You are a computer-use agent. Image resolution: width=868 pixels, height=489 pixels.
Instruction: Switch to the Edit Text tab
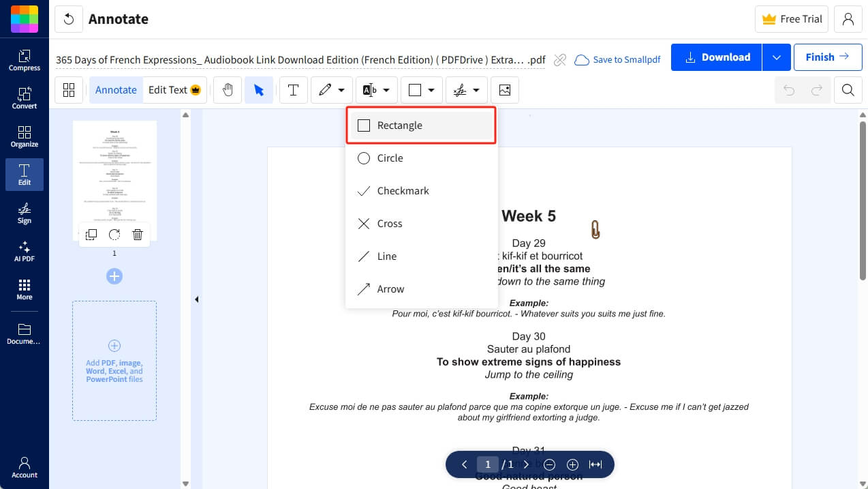(x=168, y=89)
